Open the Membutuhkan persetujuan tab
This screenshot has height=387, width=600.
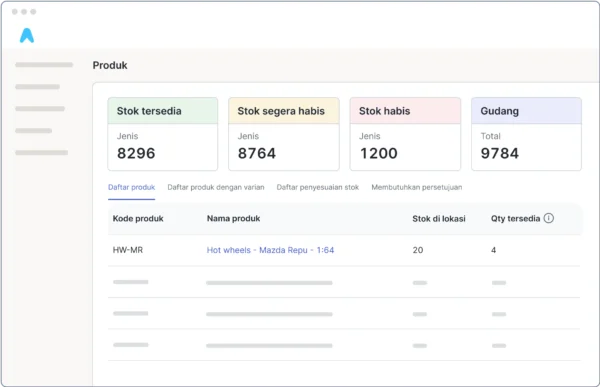click(x=417, y=187)
